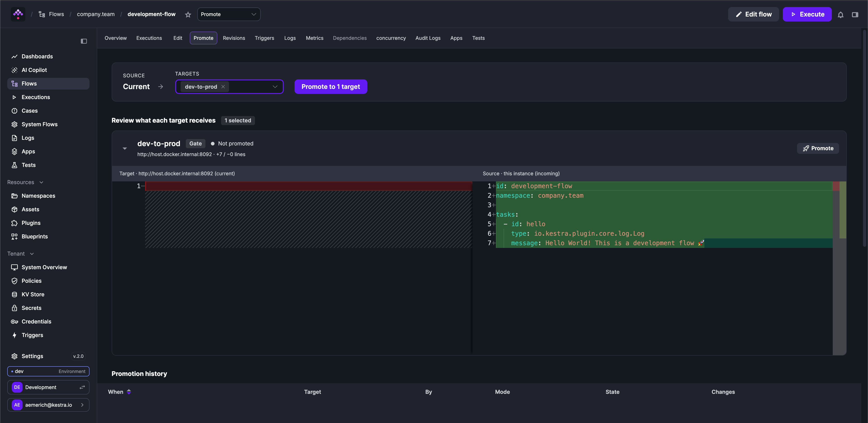Open Cases in sidebar
The image size is (868, 423).
(48, 111)
